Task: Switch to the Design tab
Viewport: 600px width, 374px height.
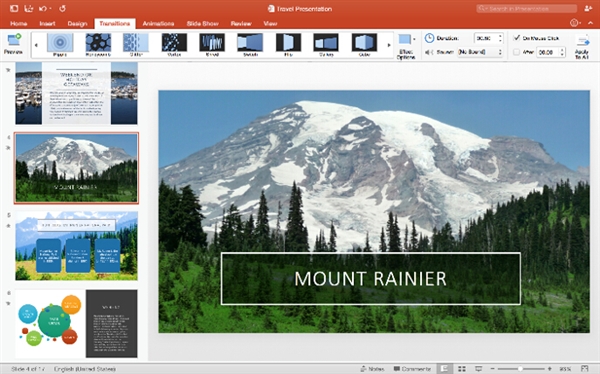Action: click(x=77, y=23)
